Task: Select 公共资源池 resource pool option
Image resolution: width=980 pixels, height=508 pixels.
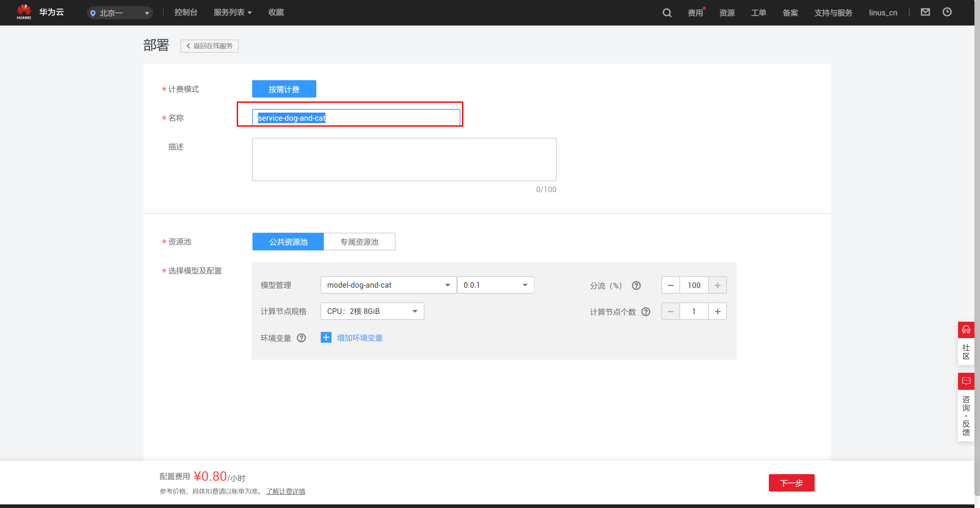Action: (288, 242)
